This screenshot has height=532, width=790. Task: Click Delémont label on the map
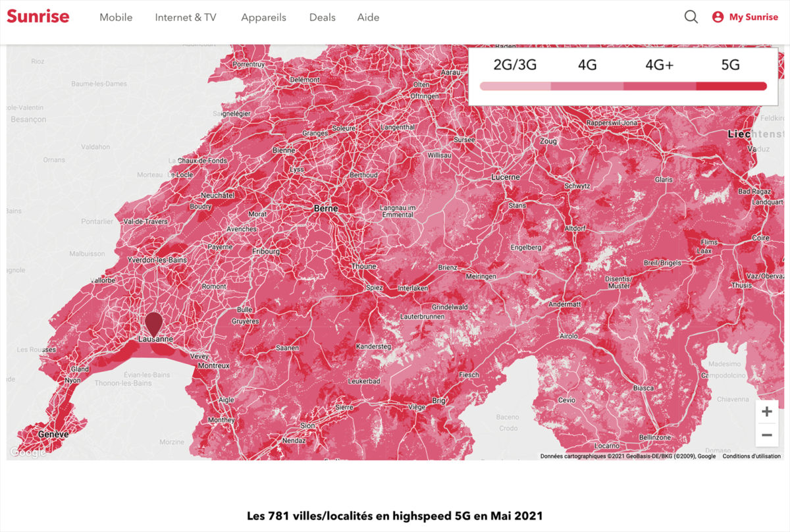(x=305, y=79)
